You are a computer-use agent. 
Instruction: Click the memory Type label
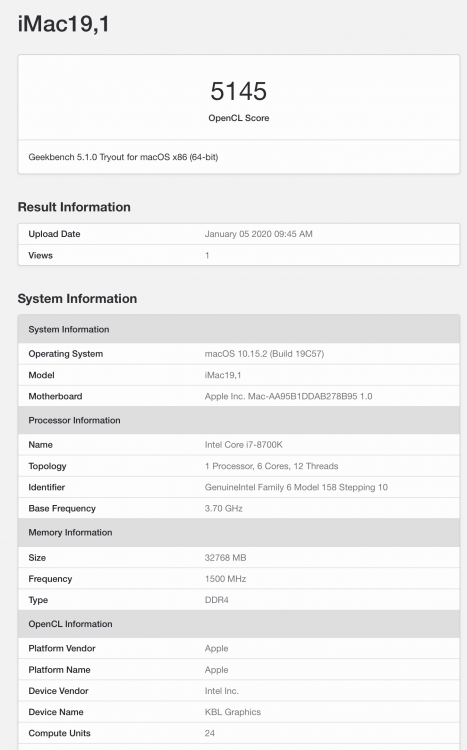click(38, 600)
